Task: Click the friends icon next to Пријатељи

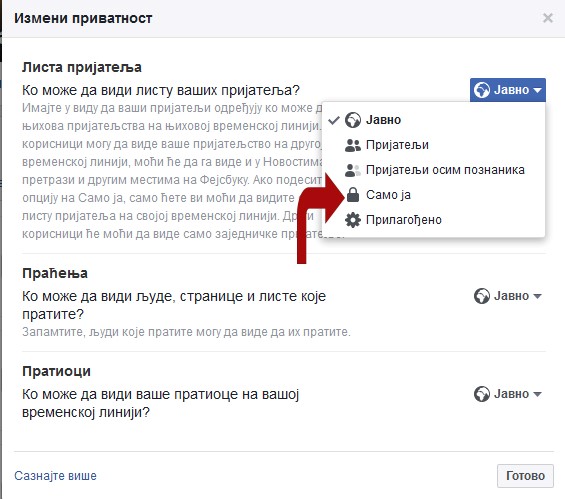Action: point(352,145)
